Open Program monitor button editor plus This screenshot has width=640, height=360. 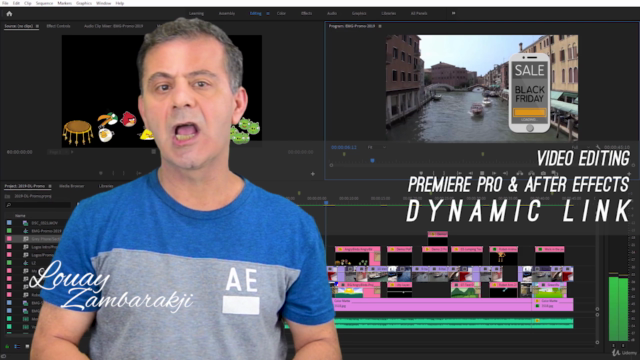pyautogui.click(x=629, y=174)
